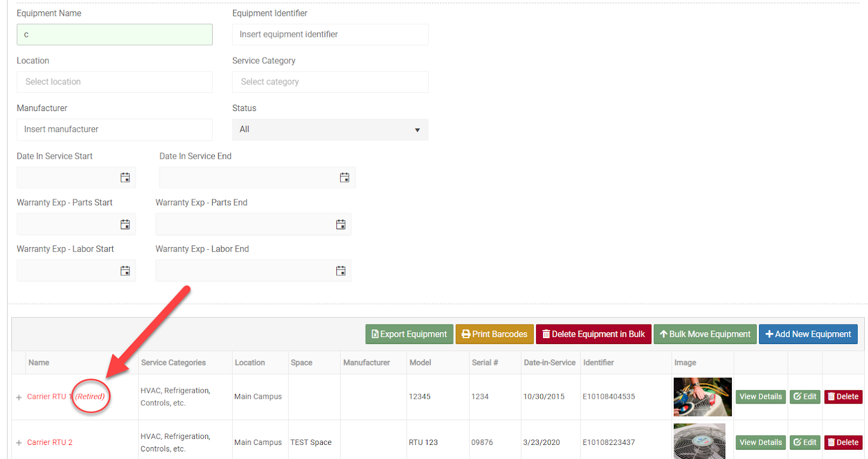
Task: Open Date In Service Start calendar picker
Action: tap(125, 178)
